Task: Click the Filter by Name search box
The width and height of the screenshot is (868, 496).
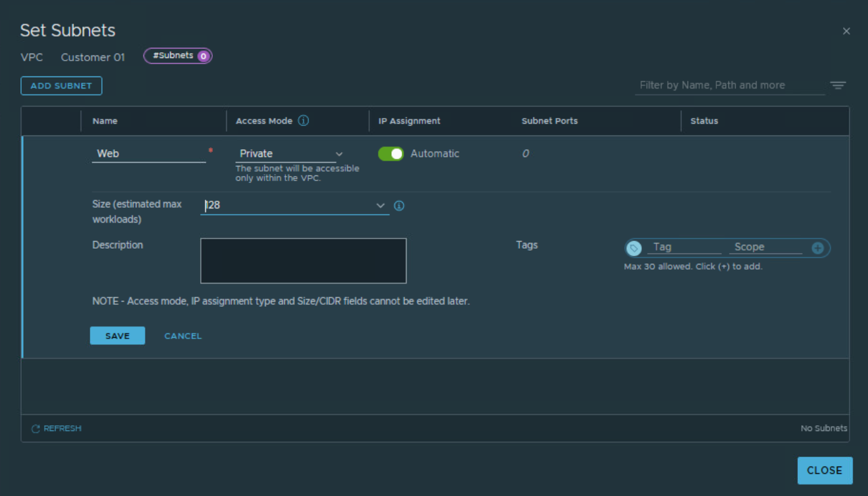Action: [729, 85]
